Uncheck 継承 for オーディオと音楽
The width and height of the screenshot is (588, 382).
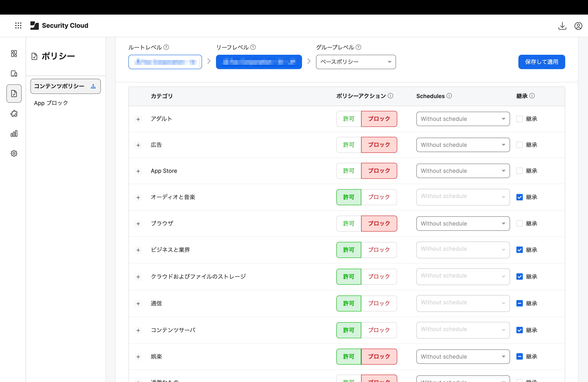pos(519,197)
